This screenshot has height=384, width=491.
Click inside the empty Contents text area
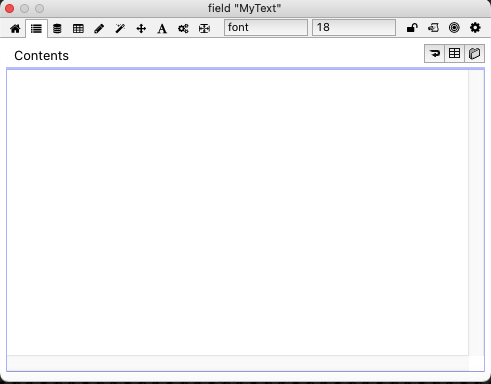[237, 212]
